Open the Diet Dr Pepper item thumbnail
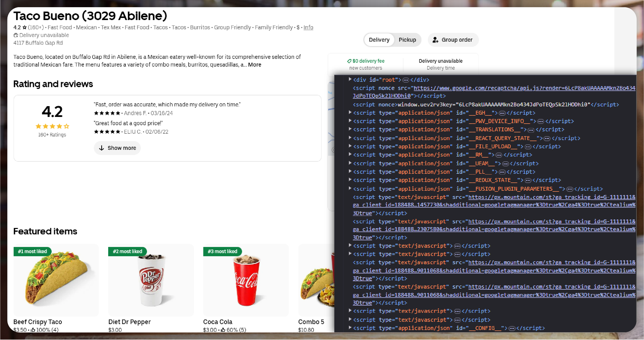Screen dimensions: 644x340 (x=151, y=280)
